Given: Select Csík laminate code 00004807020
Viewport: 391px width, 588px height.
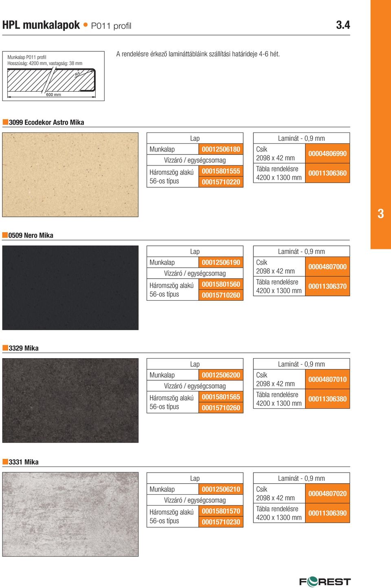Looking at the screenshot, I should point(327,493).
